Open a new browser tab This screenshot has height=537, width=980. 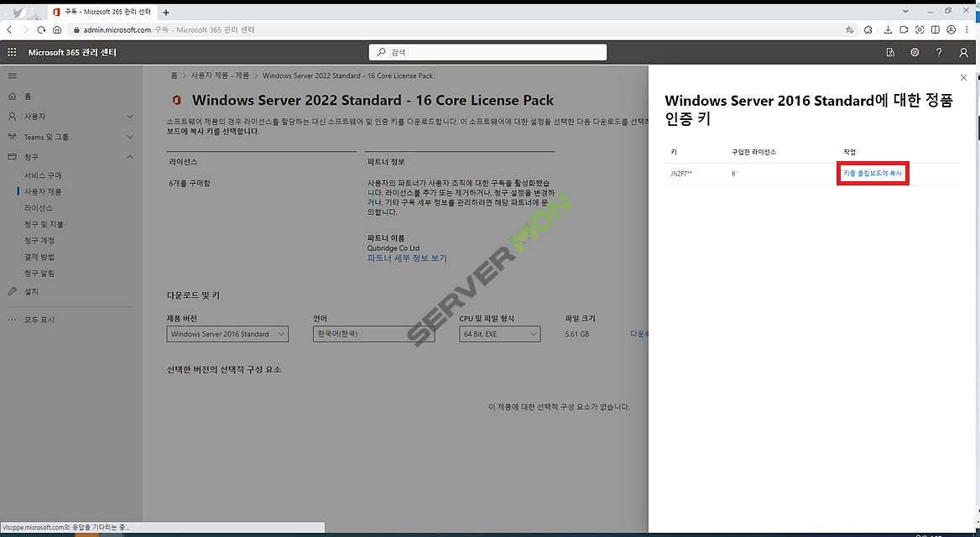tap(165, 12)
